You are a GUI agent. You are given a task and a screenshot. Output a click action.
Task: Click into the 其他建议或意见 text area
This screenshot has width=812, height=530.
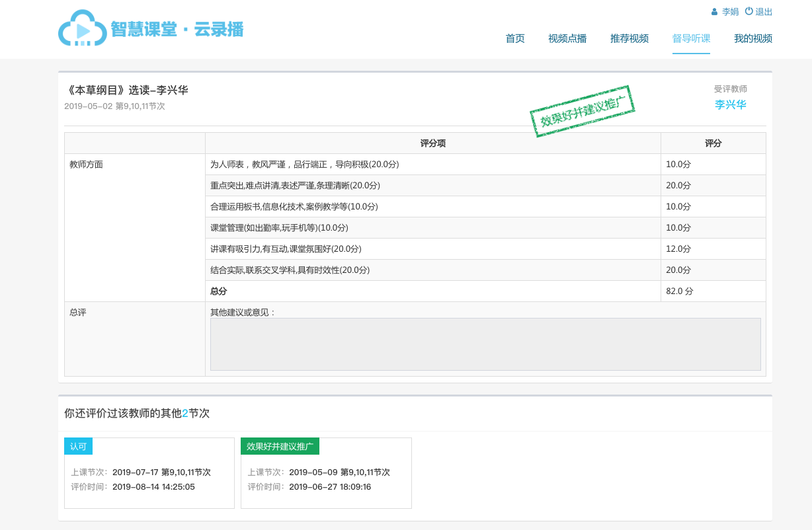[485, 344]
